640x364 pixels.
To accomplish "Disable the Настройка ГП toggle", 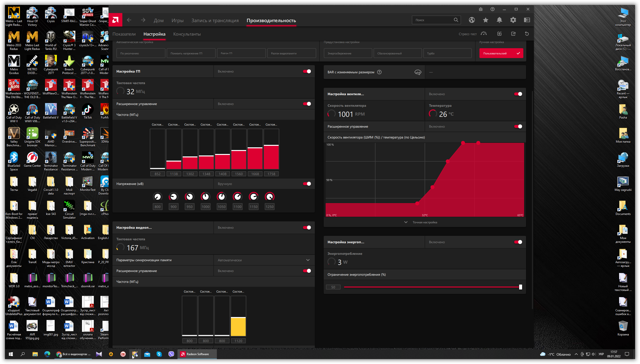I will (307, 72).
